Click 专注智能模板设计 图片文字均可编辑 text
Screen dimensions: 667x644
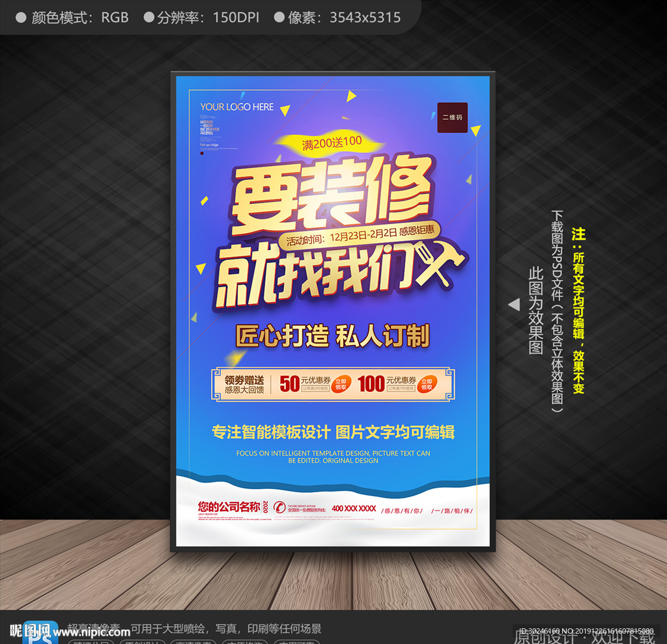pos(333,432)
